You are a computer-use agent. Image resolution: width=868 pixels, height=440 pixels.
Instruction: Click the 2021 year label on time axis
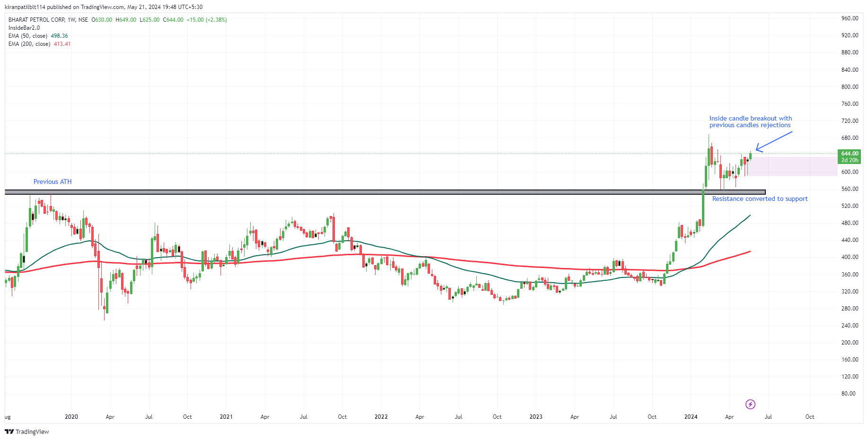[226, 417]
